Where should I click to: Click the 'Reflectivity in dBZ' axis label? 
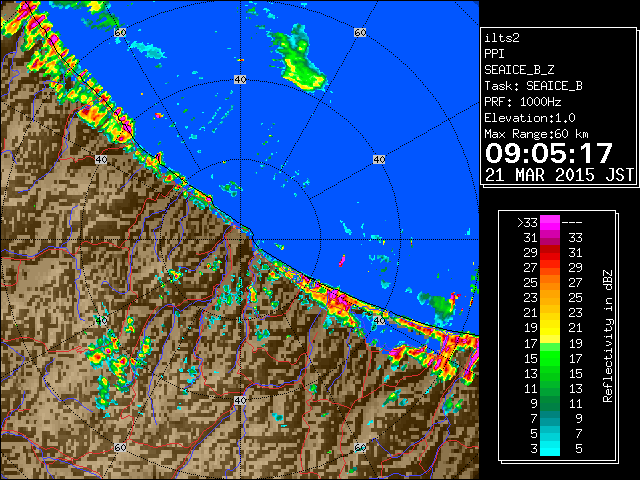tap(608, 336)
